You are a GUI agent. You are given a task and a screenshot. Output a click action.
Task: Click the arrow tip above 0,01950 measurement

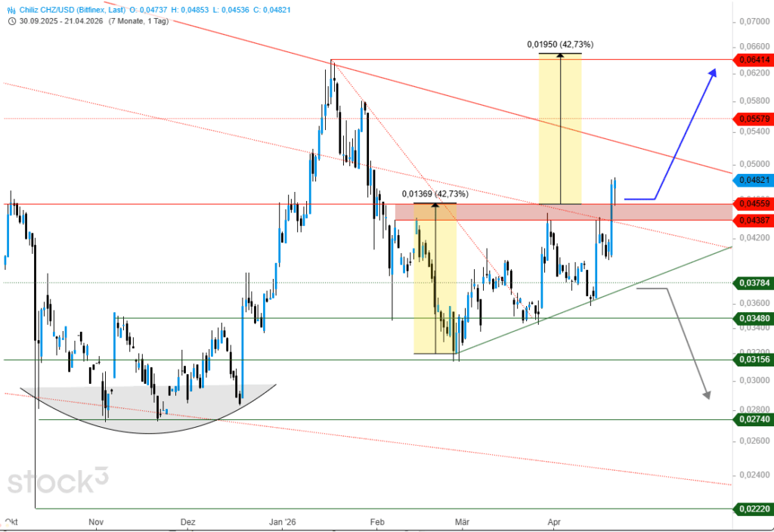coord(560,55)
